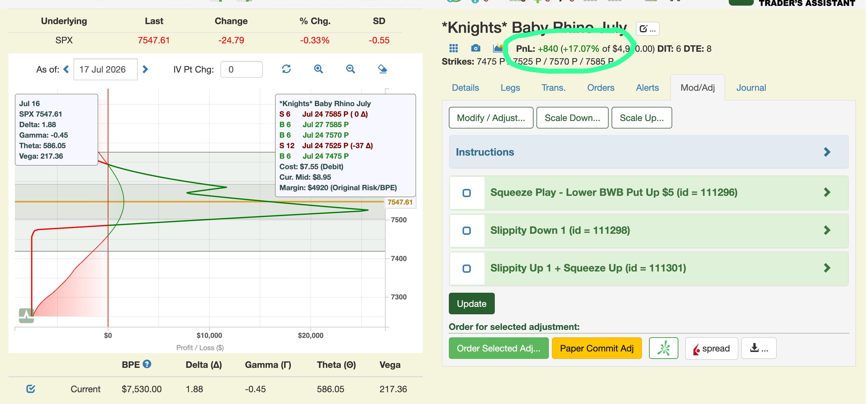Click the Change value -24.79

click(231, 41)
